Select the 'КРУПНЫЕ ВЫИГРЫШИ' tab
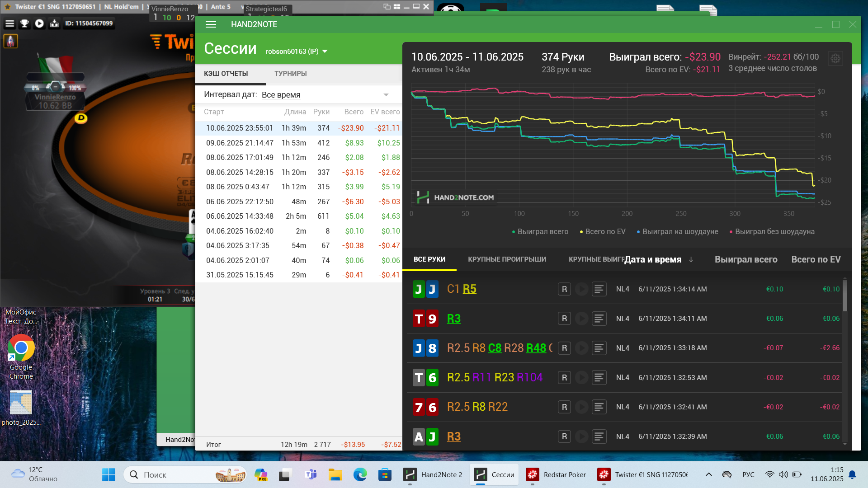Image resolution: width=868 pixels, height=488 pixels. pyautogui.click(x=596, y=259)
